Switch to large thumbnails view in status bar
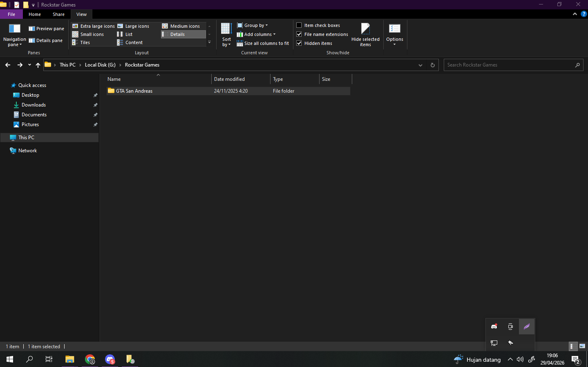Image resolution: width=588 pixels, height=367 pixels. [582, 346]
